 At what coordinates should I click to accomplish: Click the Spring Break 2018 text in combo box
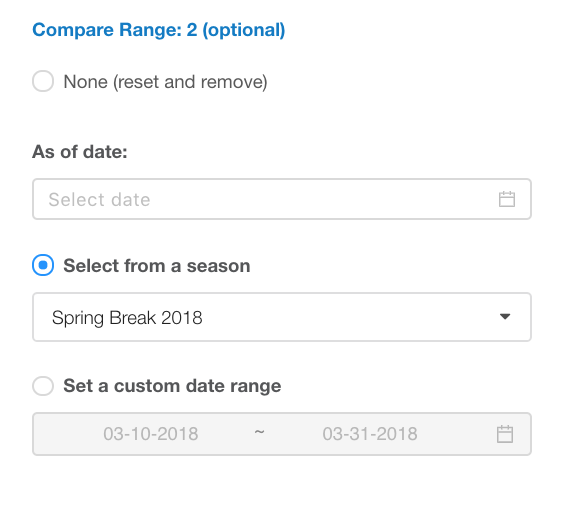(x=127, y=318)
